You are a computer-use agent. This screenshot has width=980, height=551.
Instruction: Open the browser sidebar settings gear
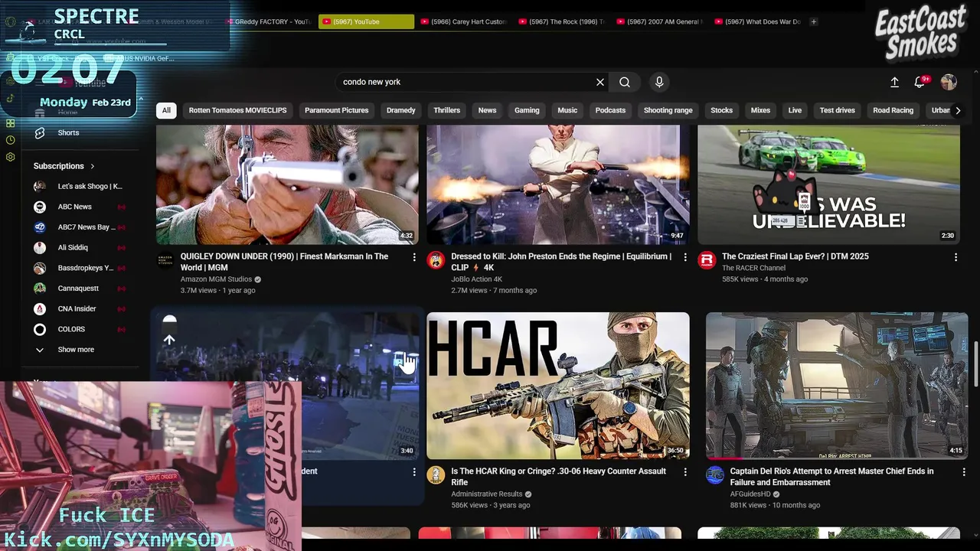(x=10, y=157)
